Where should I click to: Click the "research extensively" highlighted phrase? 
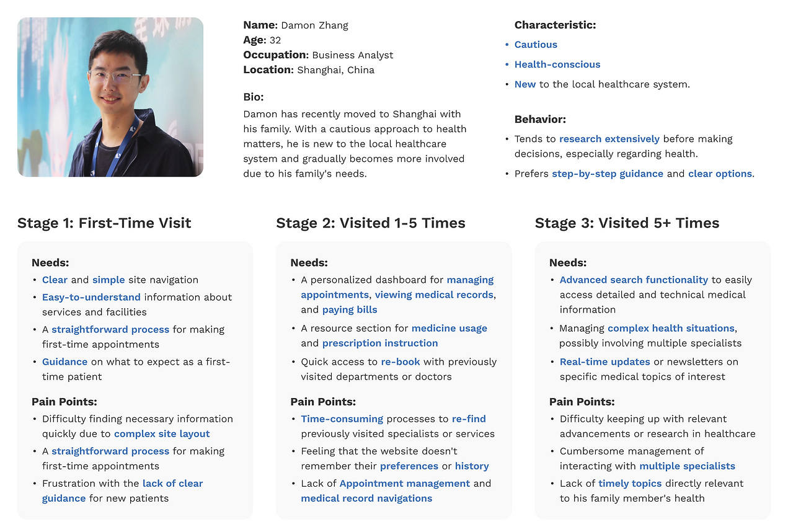(x=609, y=139)
